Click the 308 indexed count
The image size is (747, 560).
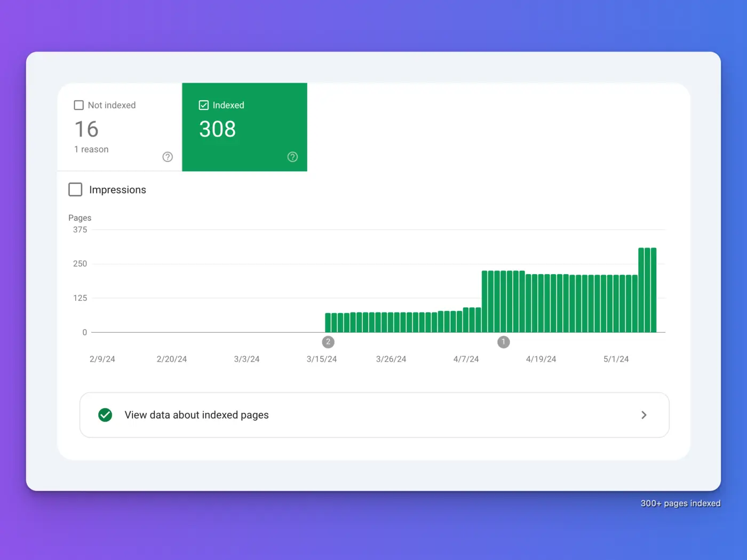[x=217, y=129]
